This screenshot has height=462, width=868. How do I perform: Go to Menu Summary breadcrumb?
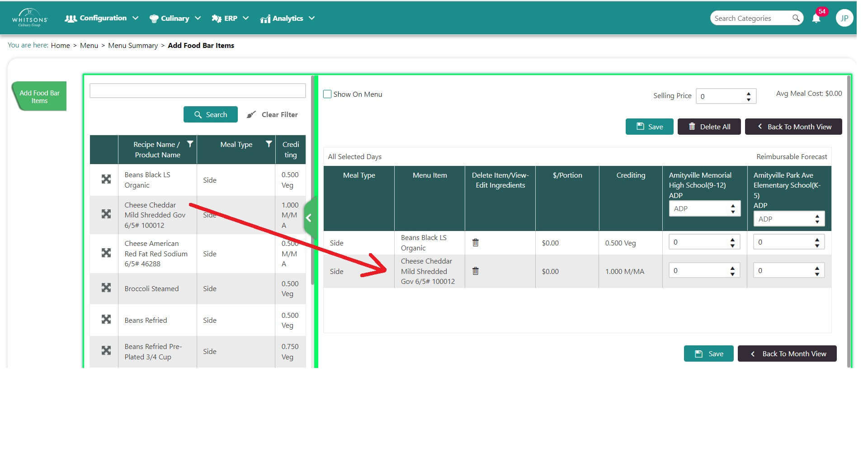click(133, 46)
